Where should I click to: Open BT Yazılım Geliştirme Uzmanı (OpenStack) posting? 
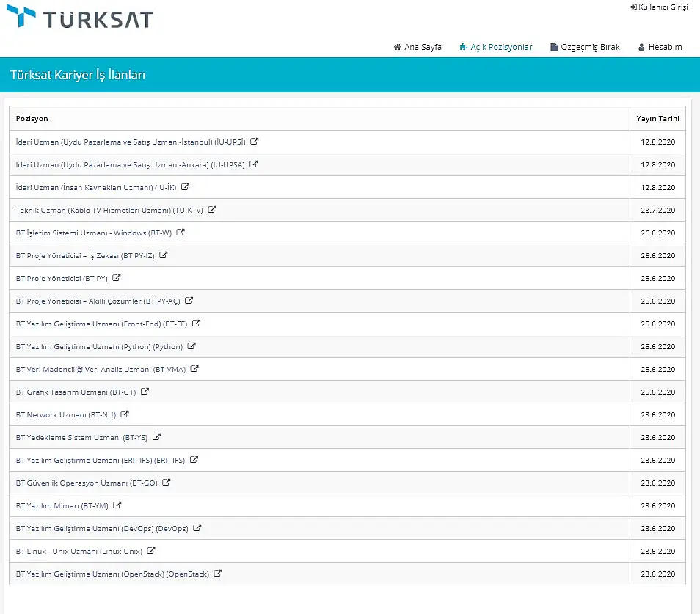(112, 574)
